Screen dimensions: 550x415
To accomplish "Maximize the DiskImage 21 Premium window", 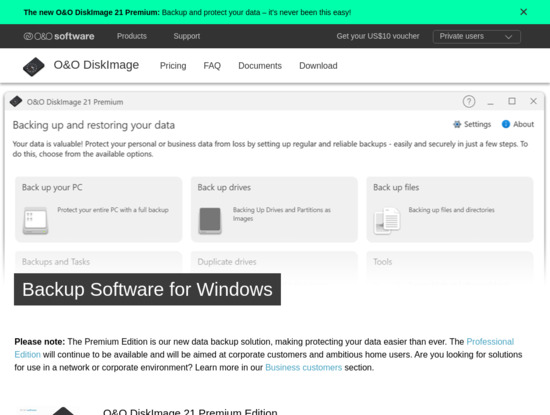I will [512, 101].
